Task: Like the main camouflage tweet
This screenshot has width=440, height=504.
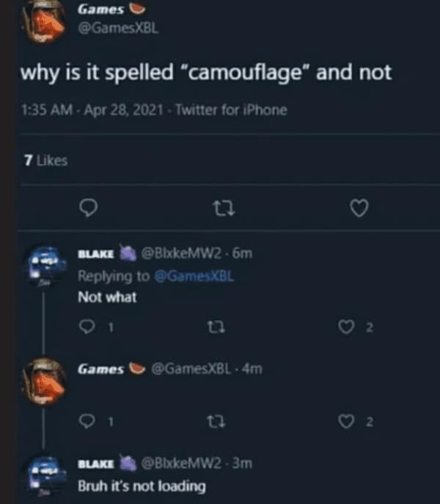Action: (x=359, y=210)
